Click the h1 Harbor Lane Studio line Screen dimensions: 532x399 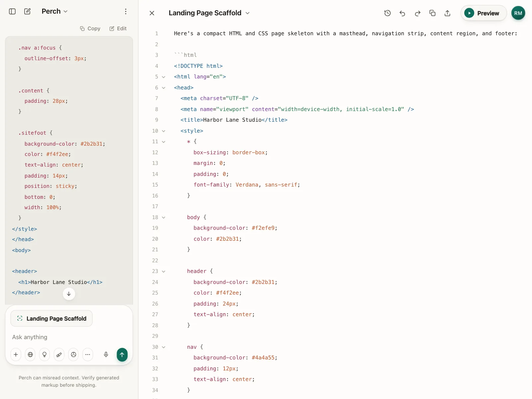click(60, 282)
